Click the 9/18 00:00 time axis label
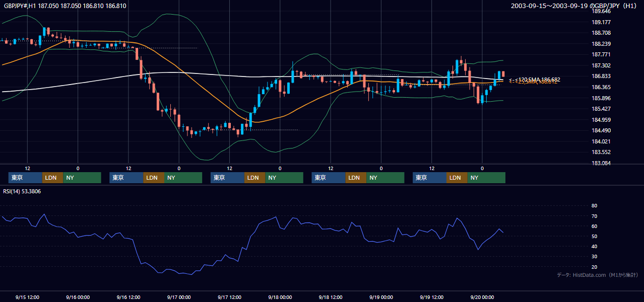Screen dimensions: 644x302 coord(280,297)
